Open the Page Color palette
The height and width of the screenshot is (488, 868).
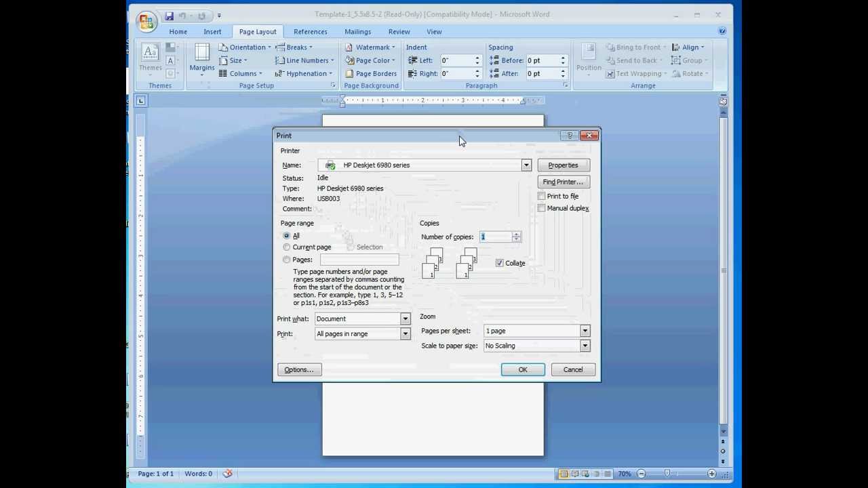(x=370, y=60)
